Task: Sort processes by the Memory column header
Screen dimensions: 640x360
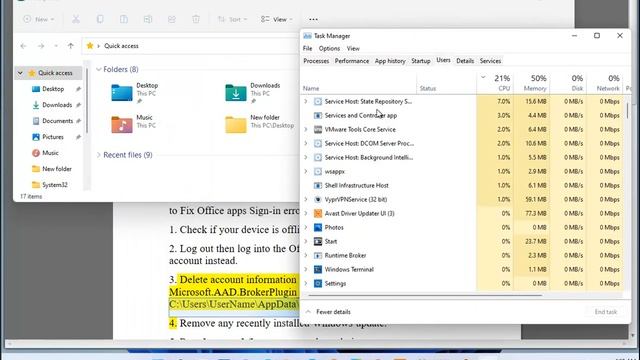Action: (531, 83)
